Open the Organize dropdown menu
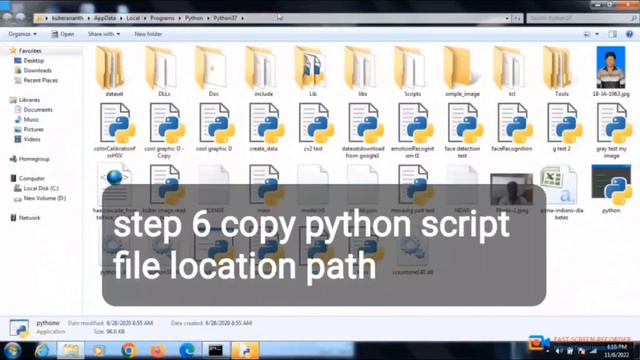This screenshot has width=640, height=360. tap(22, 34)
